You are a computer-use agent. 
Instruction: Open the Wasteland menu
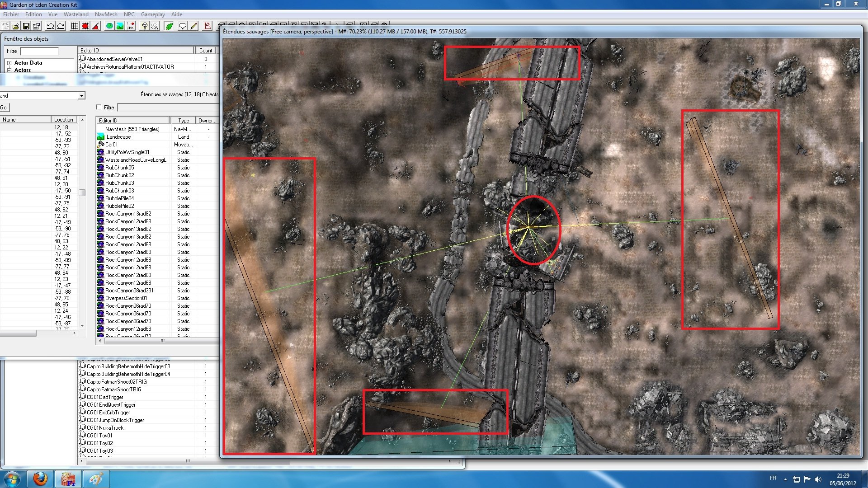click(x=76, y=14)
